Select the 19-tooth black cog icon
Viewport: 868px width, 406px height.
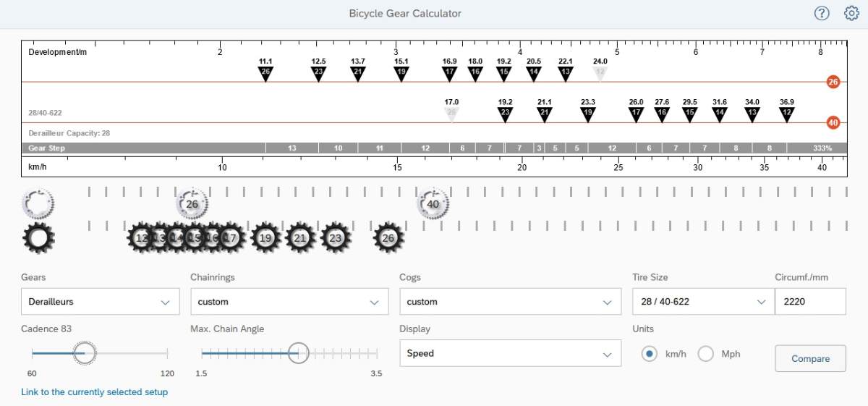[265, 238]
